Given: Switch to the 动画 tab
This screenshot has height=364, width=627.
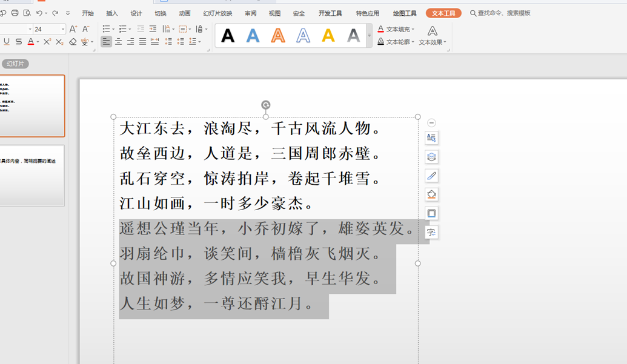Looking at the screenshot, I should click(185, 13).
